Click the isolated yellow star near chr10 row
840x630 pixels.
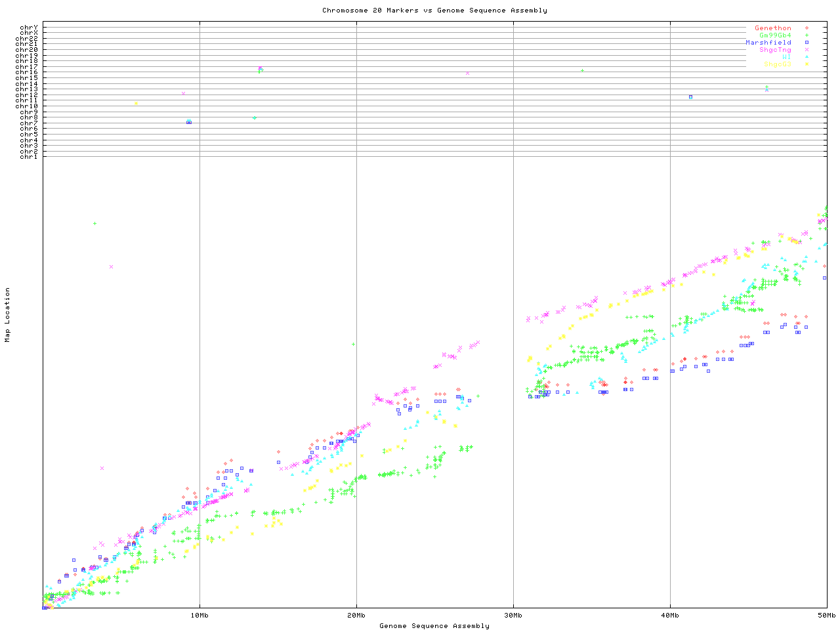(x=136, y=103)
